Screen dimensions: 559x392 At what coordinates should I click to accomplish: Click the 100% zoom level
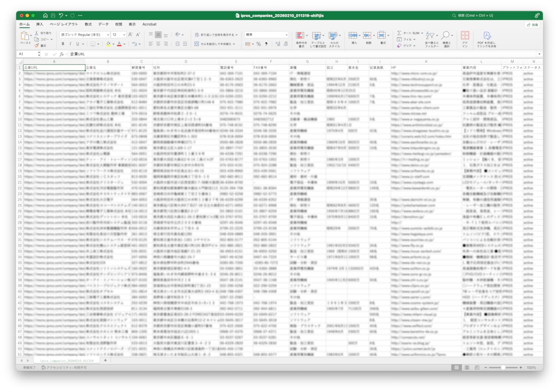point(531,367)
